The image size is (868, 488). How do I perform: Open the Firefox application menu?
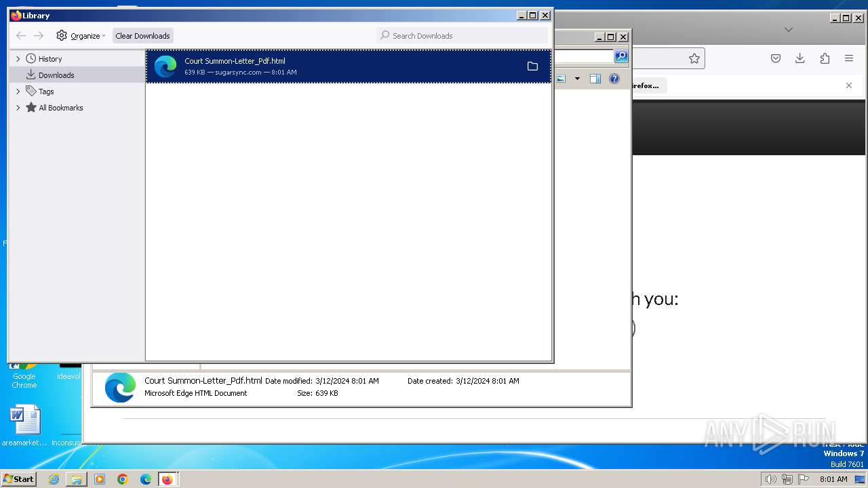click(x=849, y=58)
